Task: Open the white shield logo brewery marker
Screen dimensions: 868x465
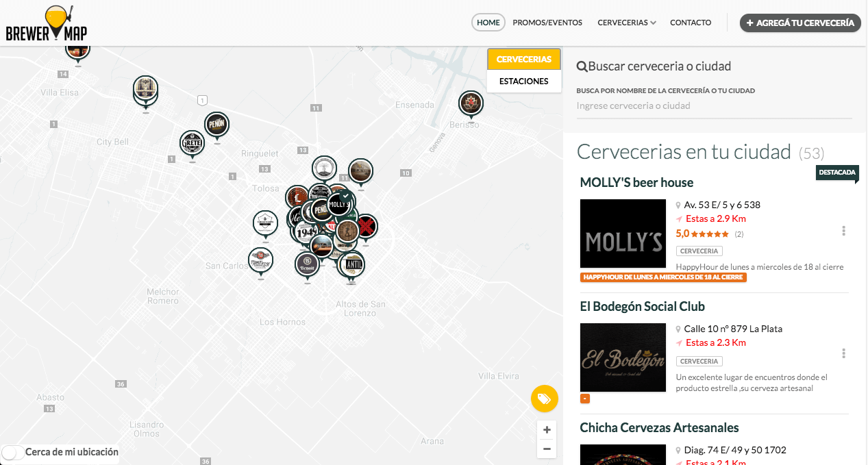Action: click(264, 223)
